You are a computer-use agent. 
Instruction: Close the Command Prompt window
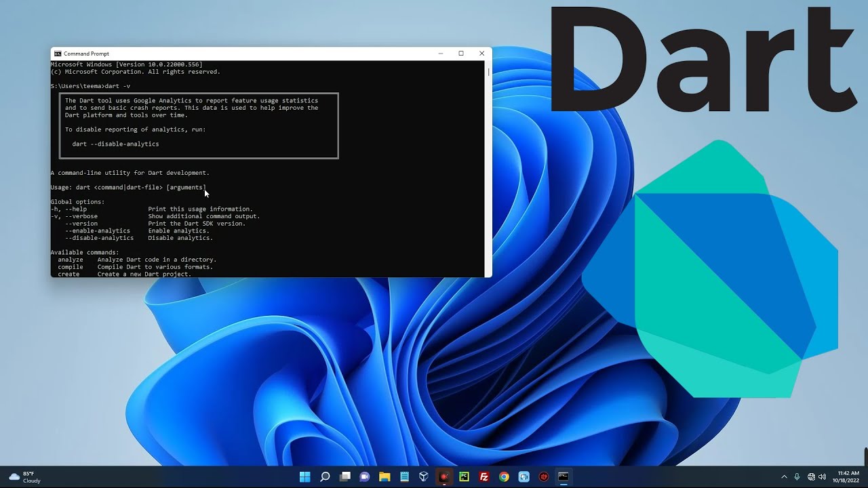[x=481, y=54]
